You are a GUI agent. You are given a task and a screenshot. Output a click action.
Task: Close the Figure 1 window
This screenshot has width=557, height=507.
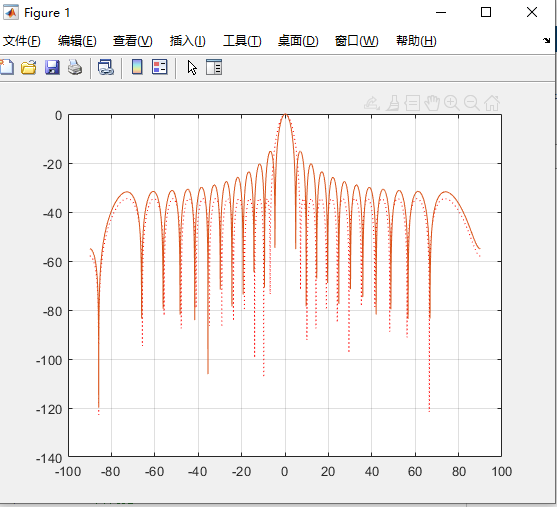coord(532,12)
